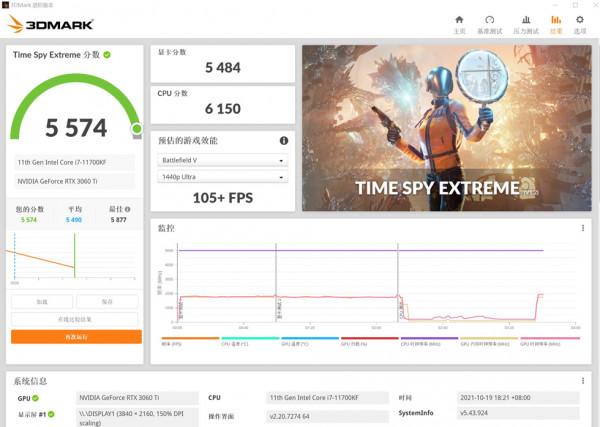Image resolution: width=600 pixels, height=427 pixels.
Task: Click the CPU field in 系统信息
Action: (327, 398)
